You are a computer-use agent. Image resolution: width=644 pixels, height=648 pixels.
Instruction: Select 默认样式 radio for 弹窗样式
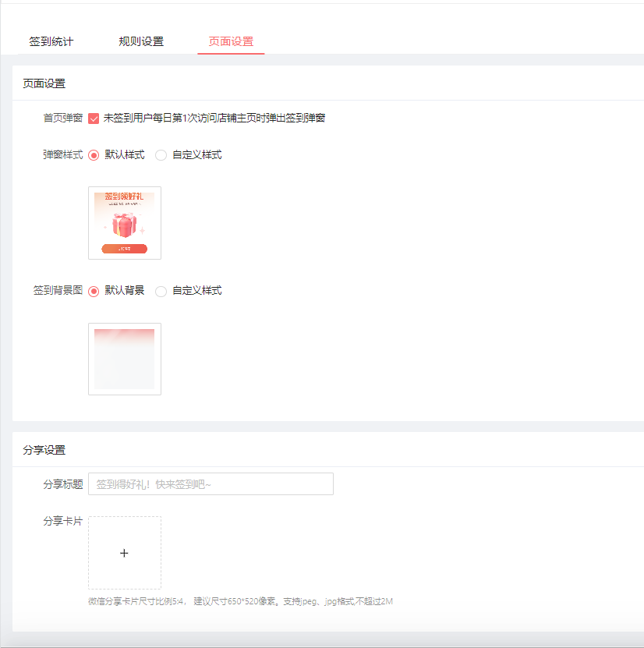[x=94, y=155]
